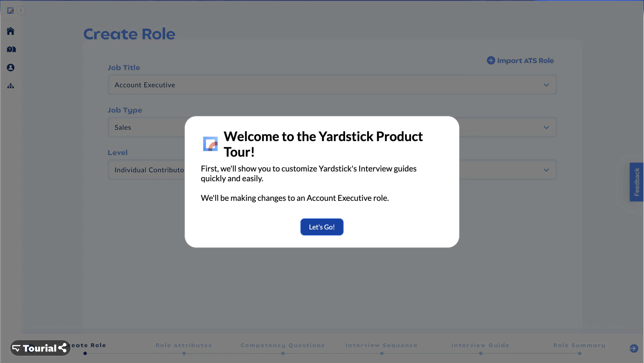Select the Interview Sequence step
Viewport: 644px width, 363px height.
(381, 345)
